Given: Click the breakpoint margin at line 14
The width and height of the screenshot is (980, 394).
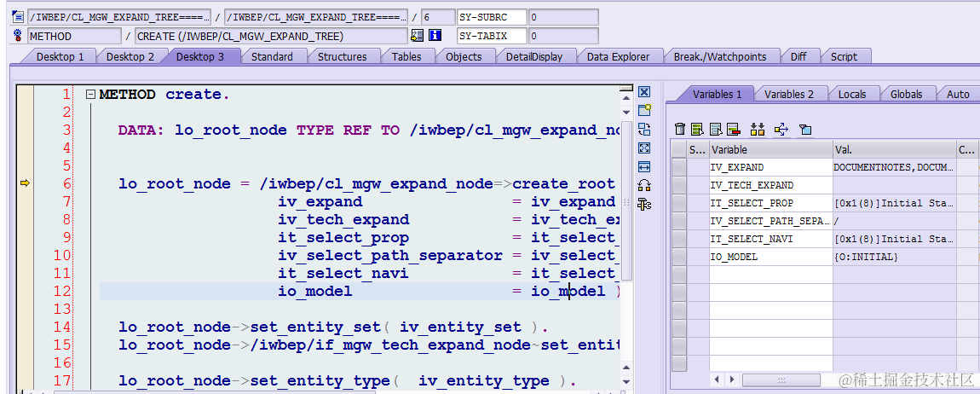Looking at the screenshot, I should (x=25, y=327).
